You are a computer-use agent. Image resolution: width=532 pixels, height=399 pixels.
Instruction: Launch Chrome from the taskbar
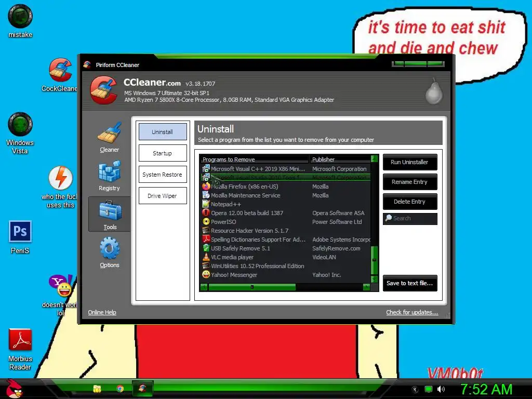[120, 389]
